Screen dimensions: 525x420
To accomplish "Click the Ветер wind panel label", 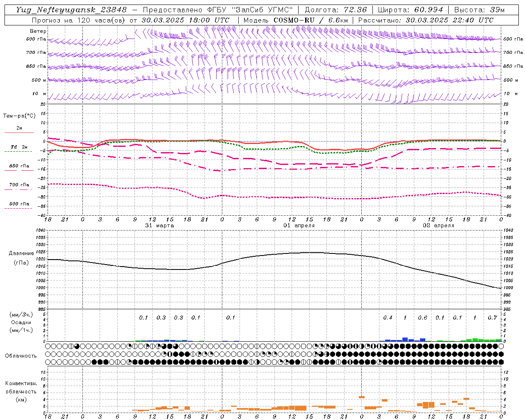I will 38,31.
